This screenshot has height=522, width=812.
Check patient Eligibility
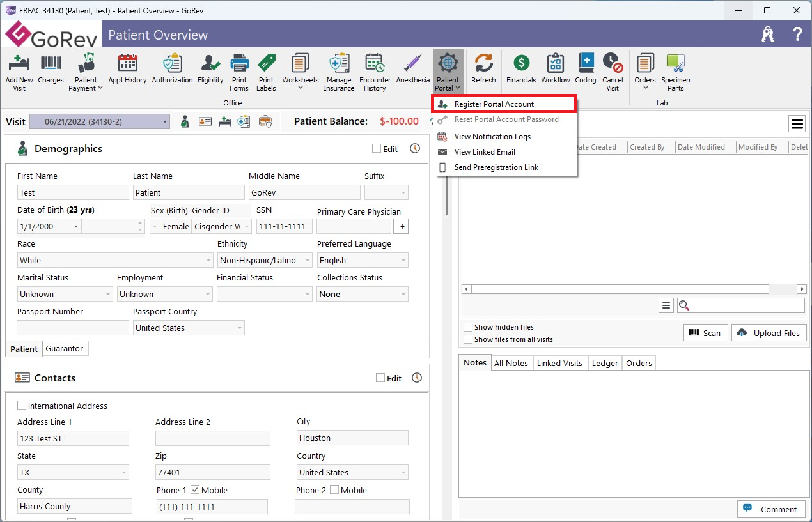pos(210,69)
